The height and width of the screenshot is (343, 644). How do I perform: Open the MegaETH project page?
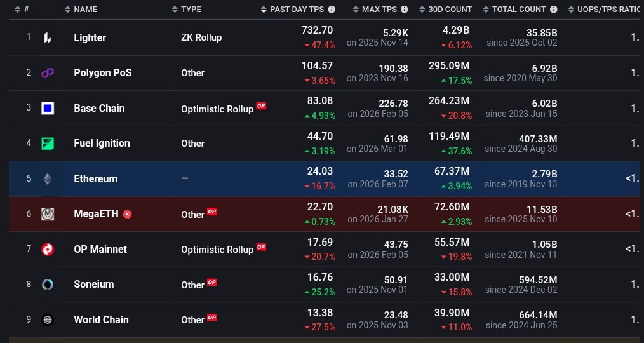point(96,214)
